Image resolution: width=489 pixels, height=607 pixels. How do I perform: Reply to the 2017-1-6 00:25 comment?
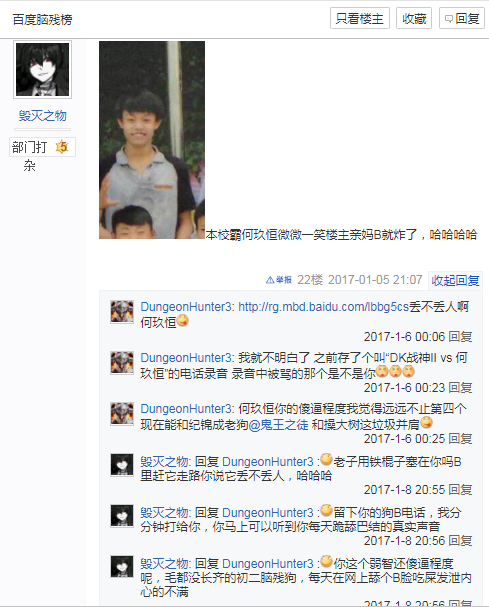pyautogui.click(x=460, y=439)
